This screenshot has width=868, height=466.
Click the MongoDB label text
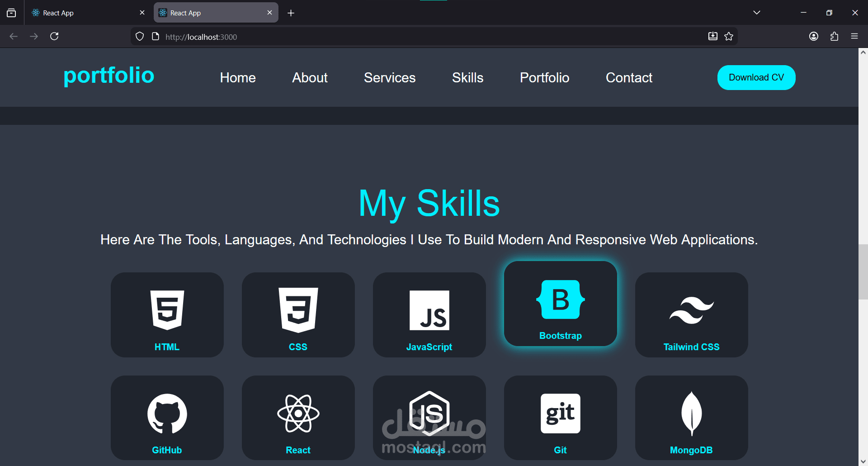coord(692,450)
